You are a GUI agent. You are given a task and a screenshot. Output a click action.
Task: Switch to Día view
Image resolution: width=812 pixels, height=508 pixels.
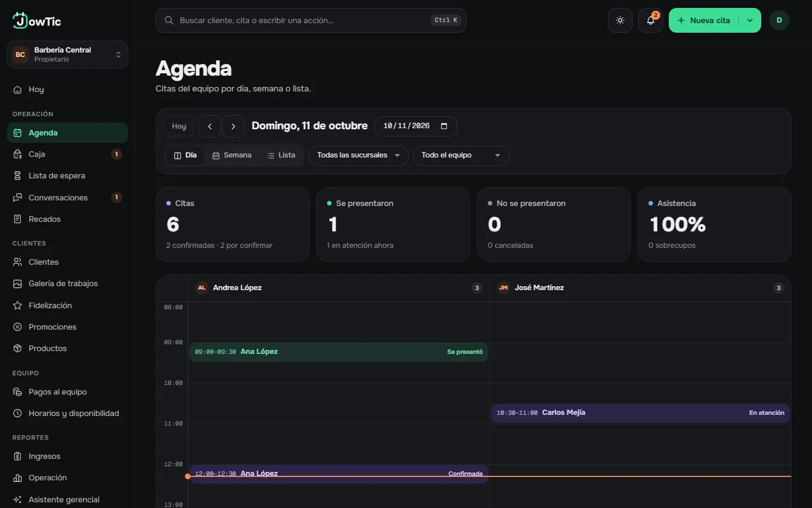186,155
